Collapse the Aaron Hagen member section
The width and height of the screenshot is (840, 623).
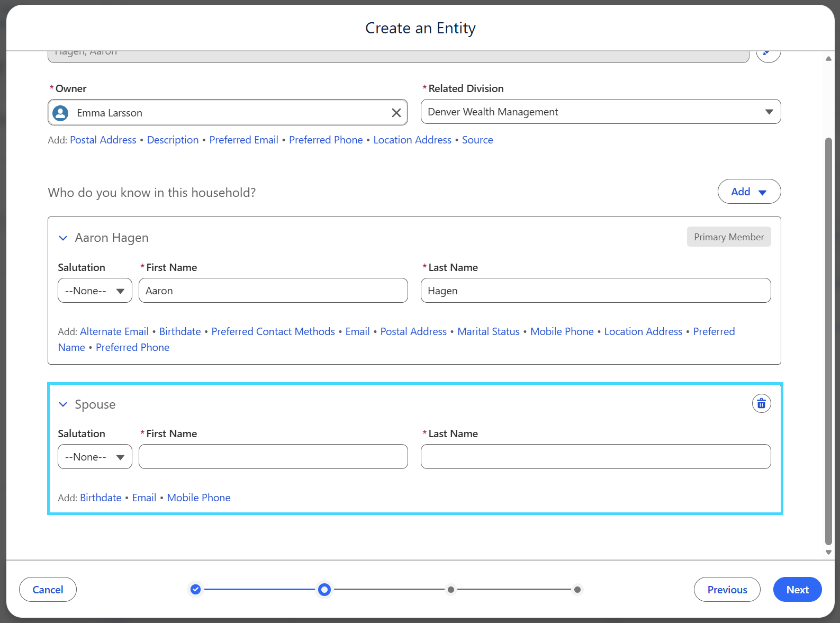[x=63, y=238]
